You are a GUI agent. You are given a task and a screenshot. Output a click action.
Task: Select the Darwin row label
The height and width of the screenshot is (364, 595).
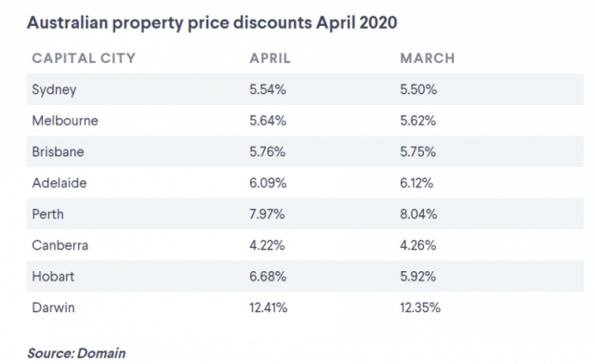[53, 307]
